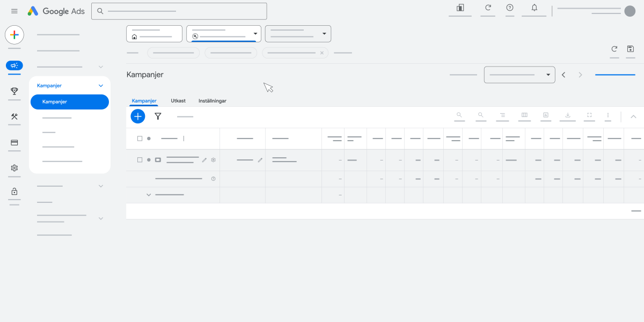The width and height of the screenshot is (644, 322).
Task: Open the Goals trophy icon in sidebar
Action: tap(14, 91)
